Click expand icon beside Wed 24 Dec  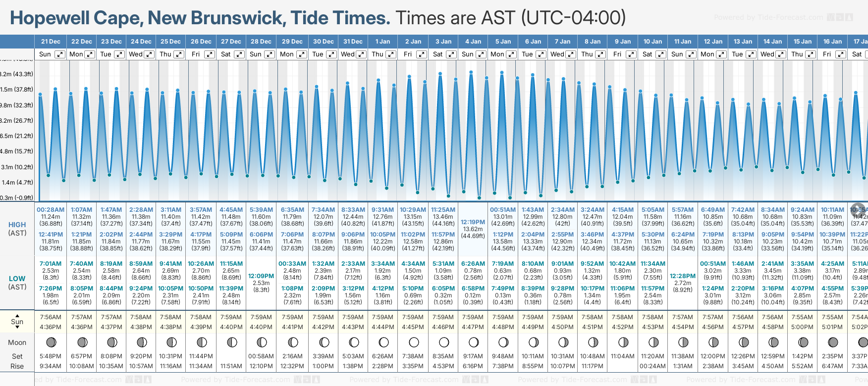pos(149,54)
